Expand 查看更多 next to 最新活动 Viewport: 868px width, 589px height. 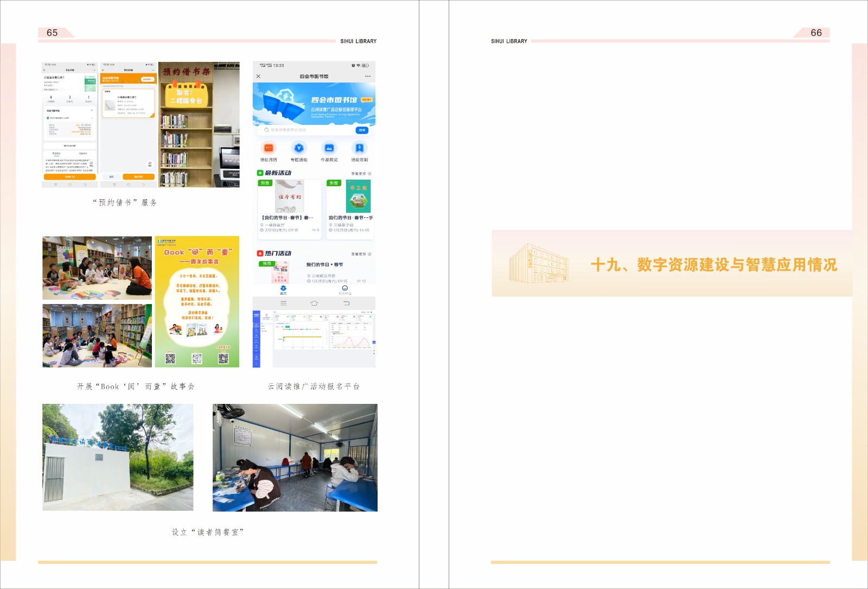(361, 174)
